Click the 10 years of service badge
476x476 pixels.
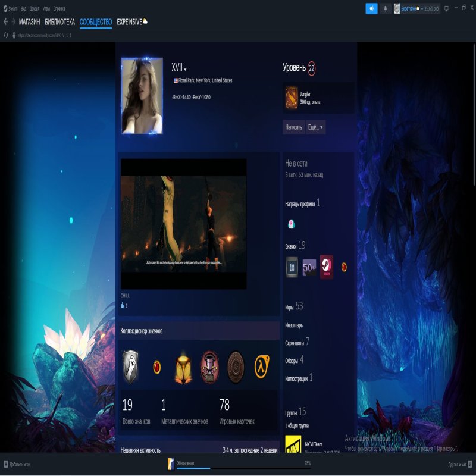coord(292,267)
